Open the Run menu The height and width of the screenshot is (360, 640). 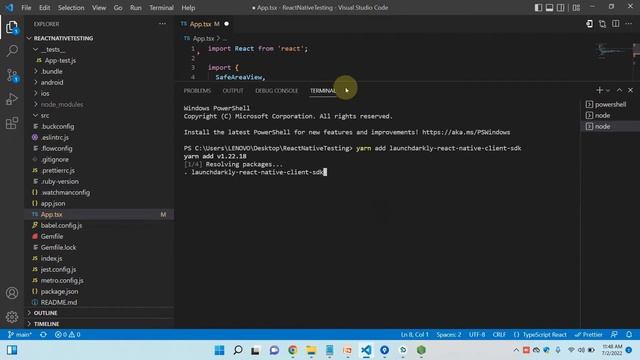click(x=136, y=7)
